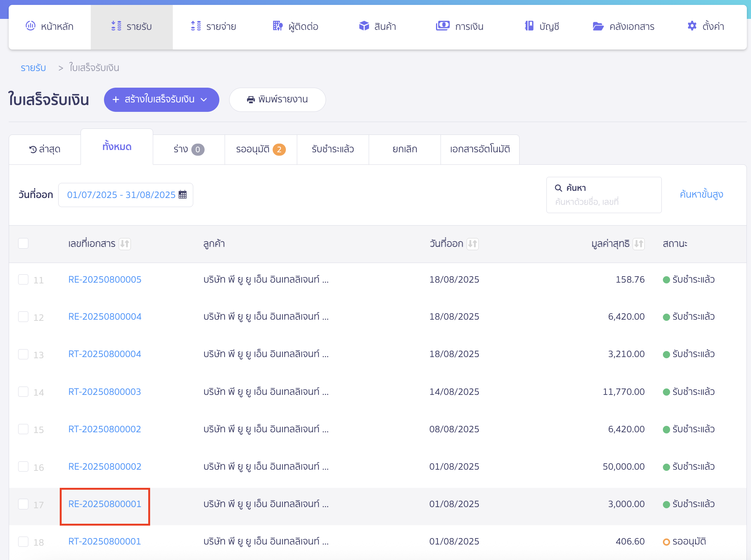Click the print report button
This screenshot has height=560, width=751.
[277, 100]
